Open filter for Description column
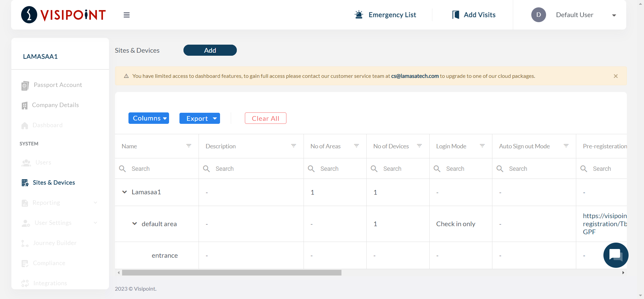644x299 pixels. [293, 146]
